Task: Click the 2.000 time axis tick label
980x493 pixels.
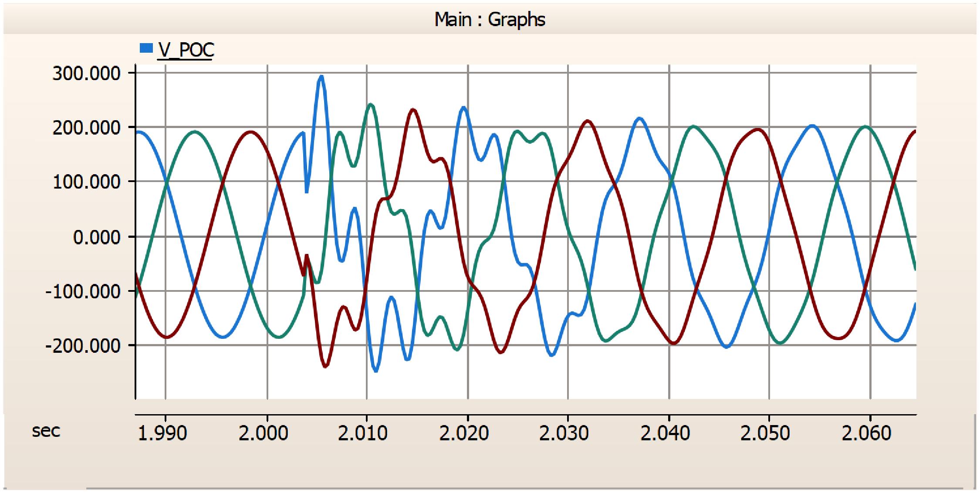Action: tap(264, 433)
